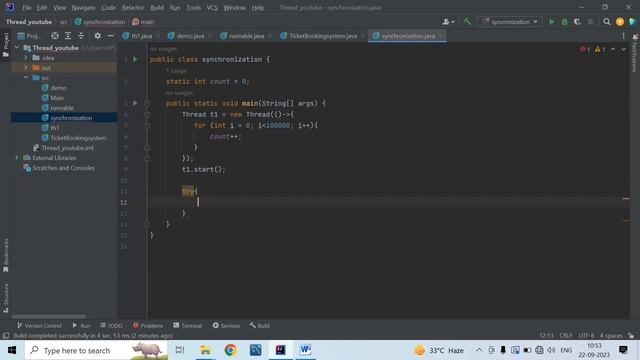Open the Help menu

258,8
